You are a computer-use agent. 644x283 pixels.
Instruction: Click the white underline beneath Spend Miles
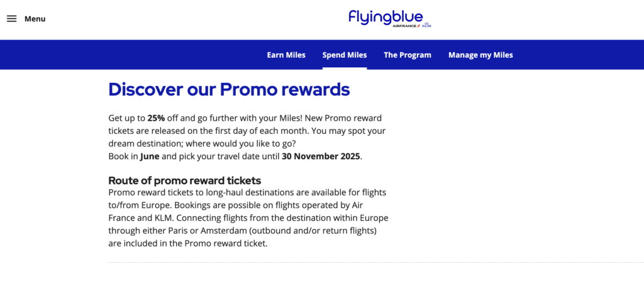click(345, 68)
